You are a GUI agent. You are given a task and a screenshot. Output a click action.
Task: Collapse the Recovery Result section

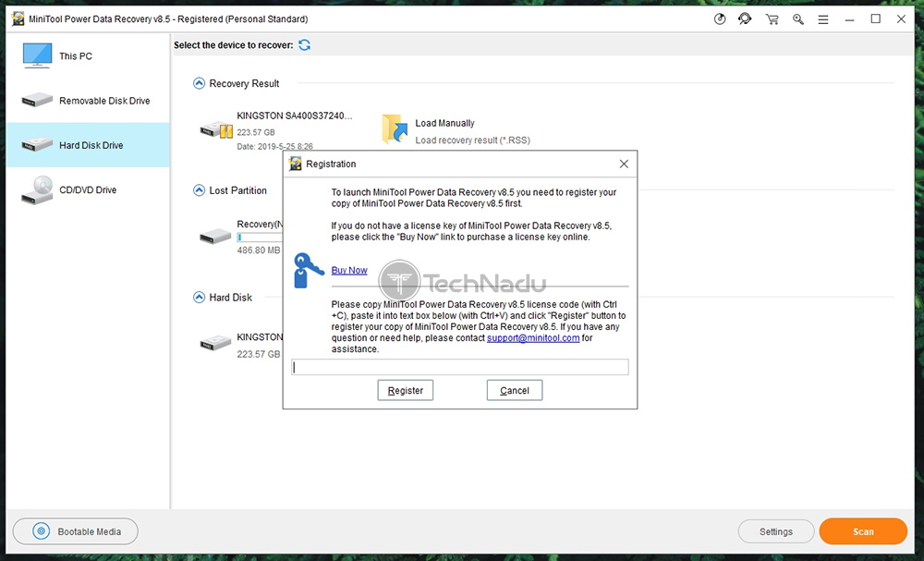point(198,83)
